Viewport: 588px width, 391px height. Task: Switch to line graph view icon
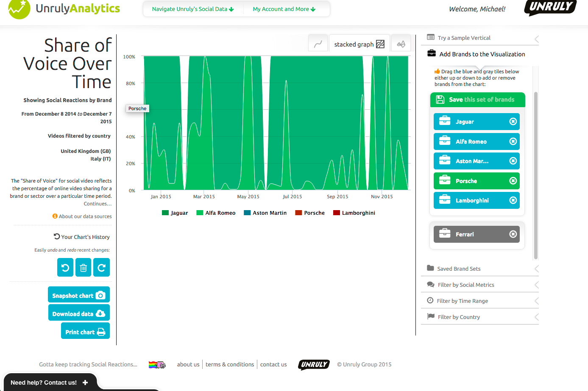318,44
